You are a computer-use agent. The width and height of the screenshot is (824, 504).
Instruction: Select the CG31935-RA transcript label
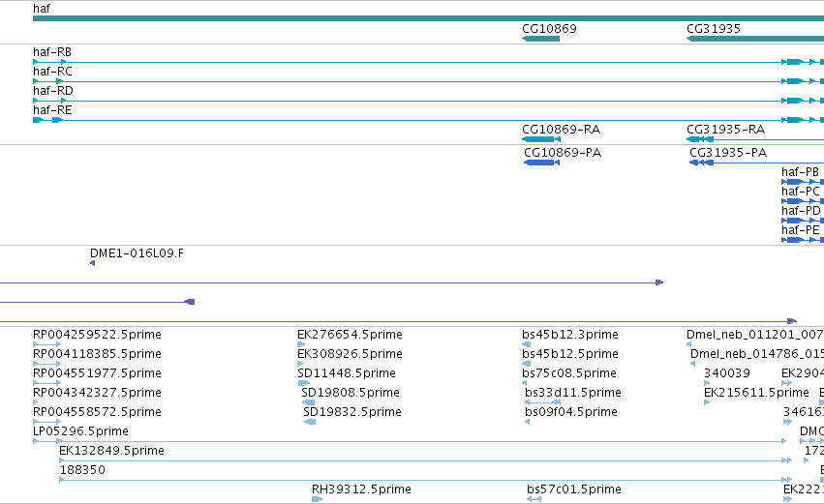(x=726, y=130)
